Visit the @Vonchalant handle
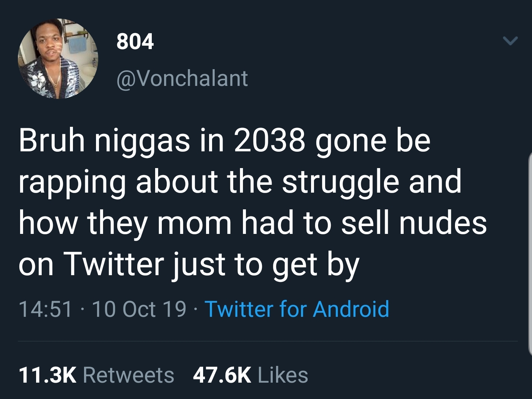 click(x=182, y=78)
